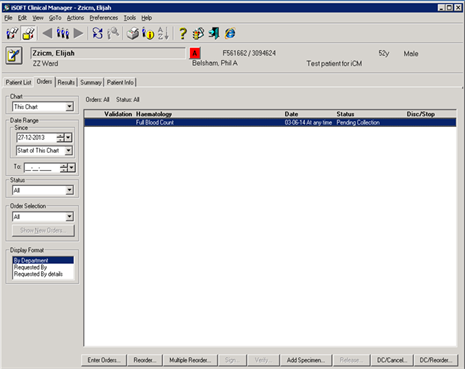Viewport: 465px width, 369px height.
Task: Open the GoTo menu
Action: click(x=55, y=18)
